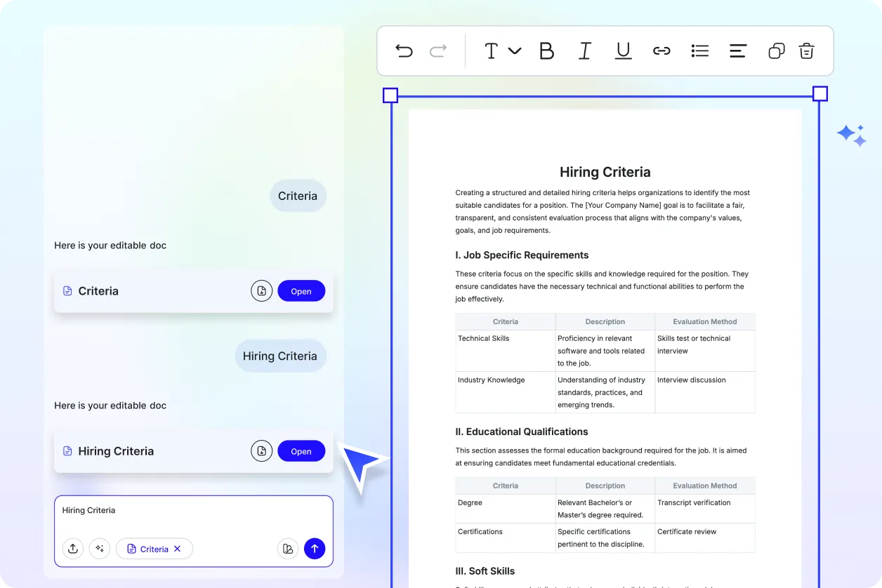The image size is (882, 588).
Task: Download the Criteria doc
Action: point(261,291)
